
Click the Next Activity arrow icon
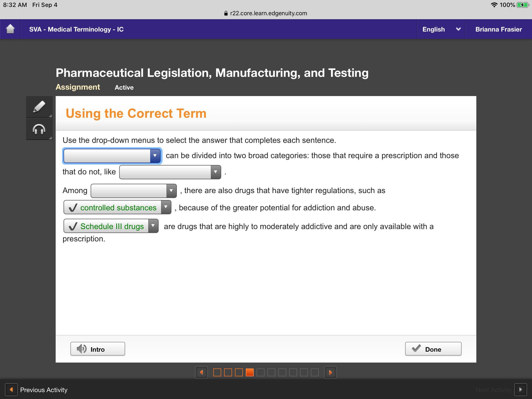(520, 390)
